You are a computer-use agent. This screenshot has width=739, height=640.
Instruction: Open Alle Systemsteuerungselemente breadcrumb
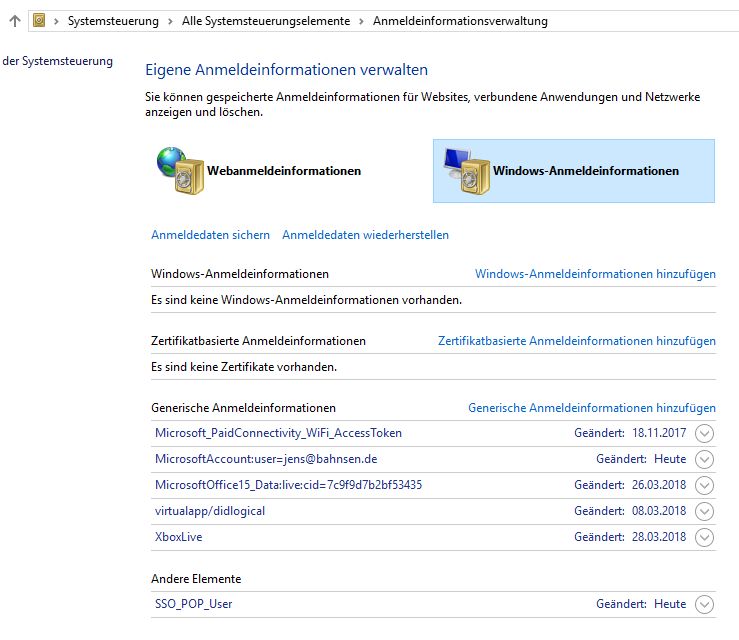[x=266, y=21]
